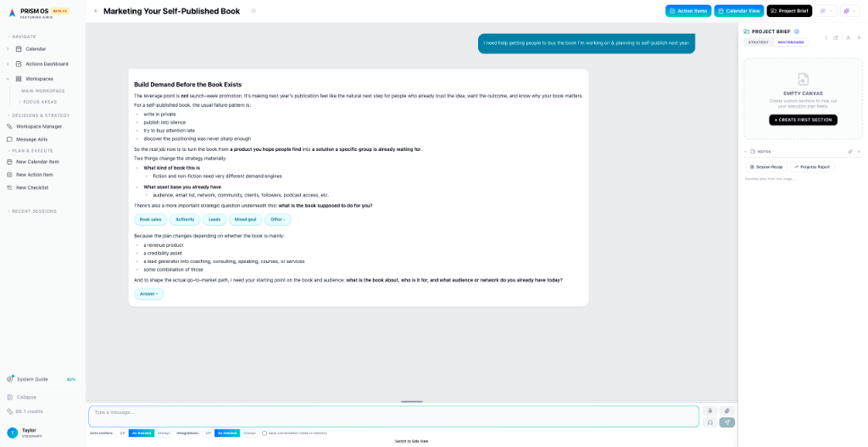Expand the Calendar tree item

[x=8, y=48]
